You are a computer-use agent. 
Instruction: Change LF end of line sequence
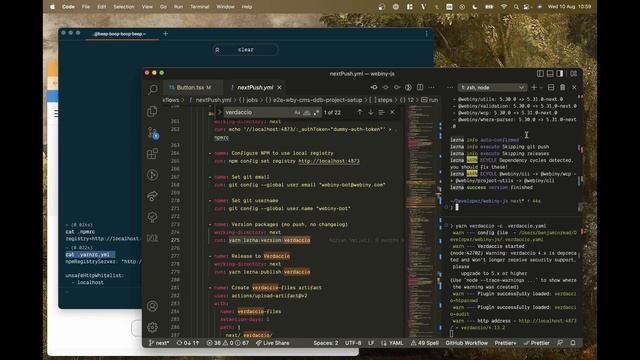tap(371, 343)
